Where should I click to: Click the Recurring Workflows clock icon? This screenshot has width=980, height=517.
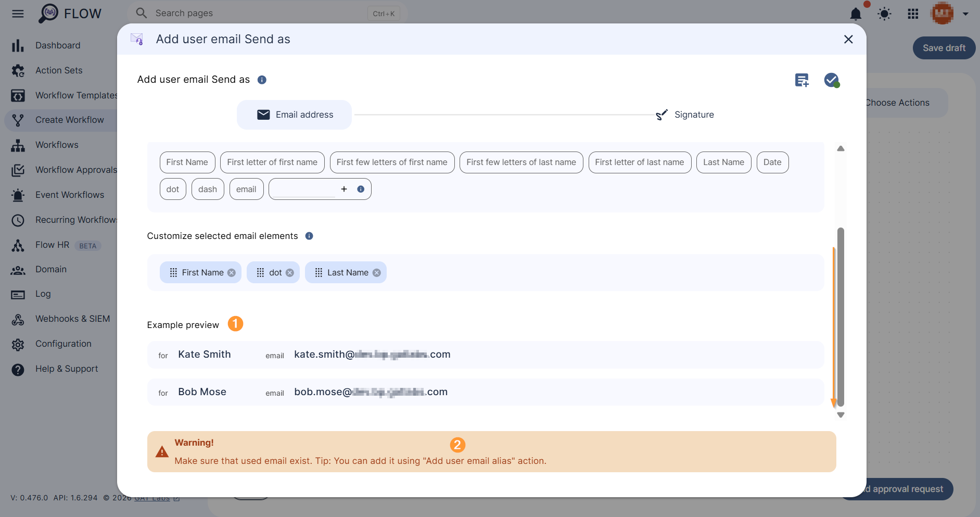[x=18, y=220]
